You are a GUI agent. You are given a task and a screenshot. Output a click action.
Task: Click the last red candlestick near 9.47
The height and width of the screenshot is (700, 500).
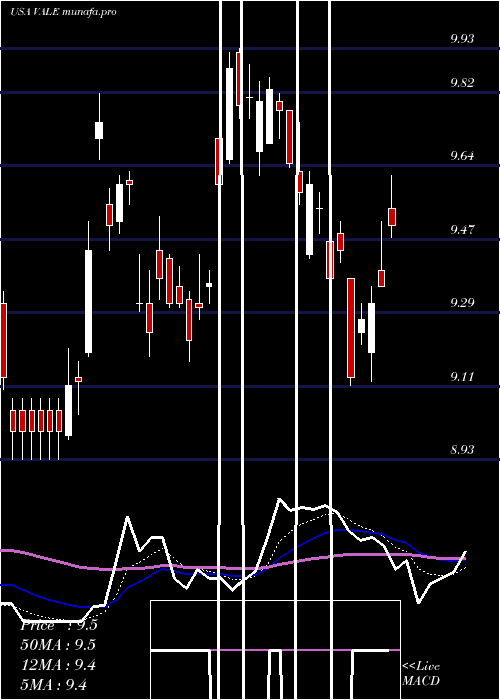pos(392,217)
